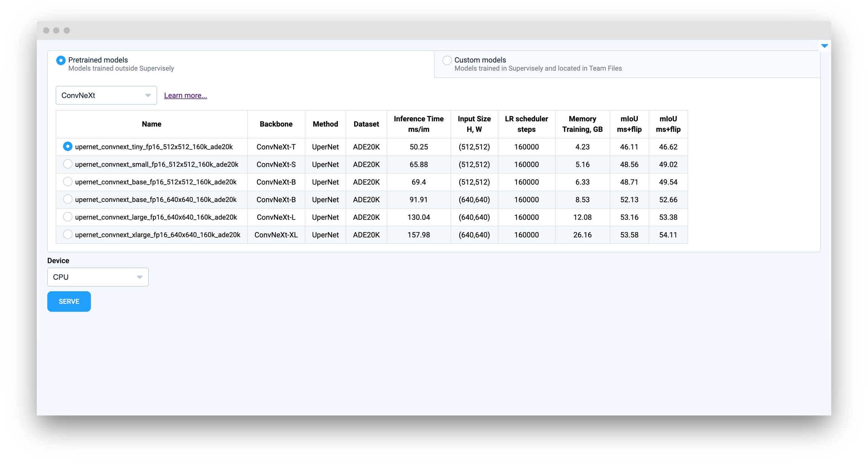Click the memory value 5.16
Image resolution: width=868 pixels, height=468 pixels.
[x=582, y=164]
